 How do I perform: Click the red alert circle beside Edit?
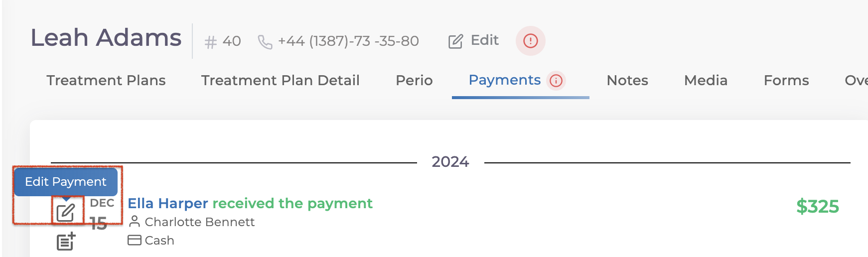[x=530, y=41]
